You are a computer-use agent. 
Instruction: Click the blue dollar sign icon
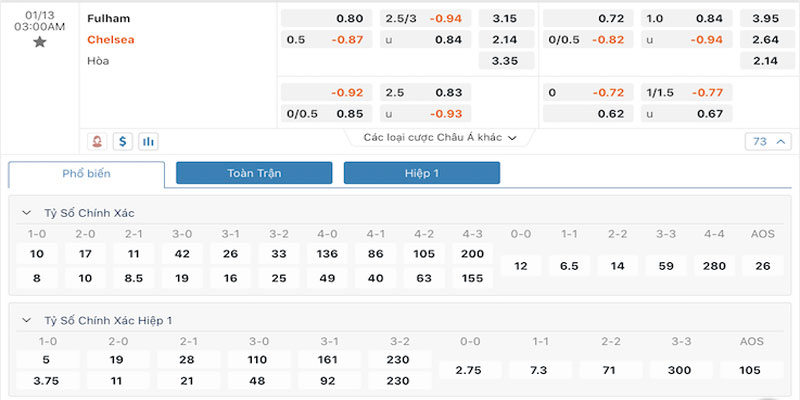pos(123,141)
